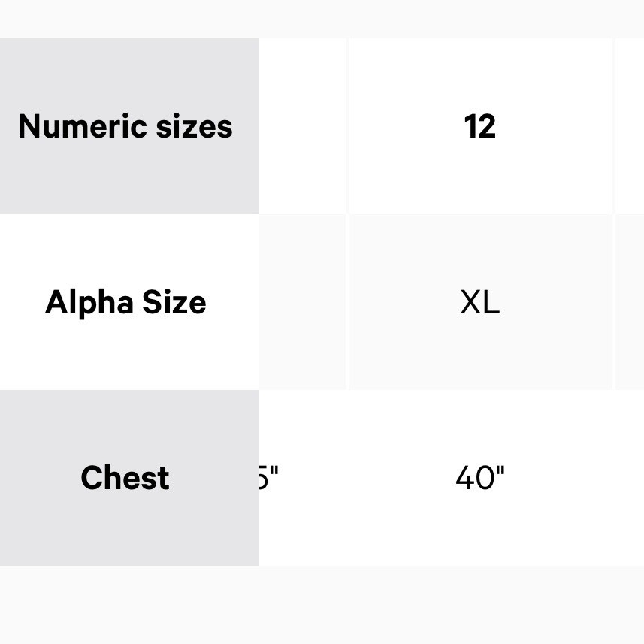The height and width of the screenshot is (644, 644).
Task: Click the cut-off cell right of 12
Action: click(630, 126)
